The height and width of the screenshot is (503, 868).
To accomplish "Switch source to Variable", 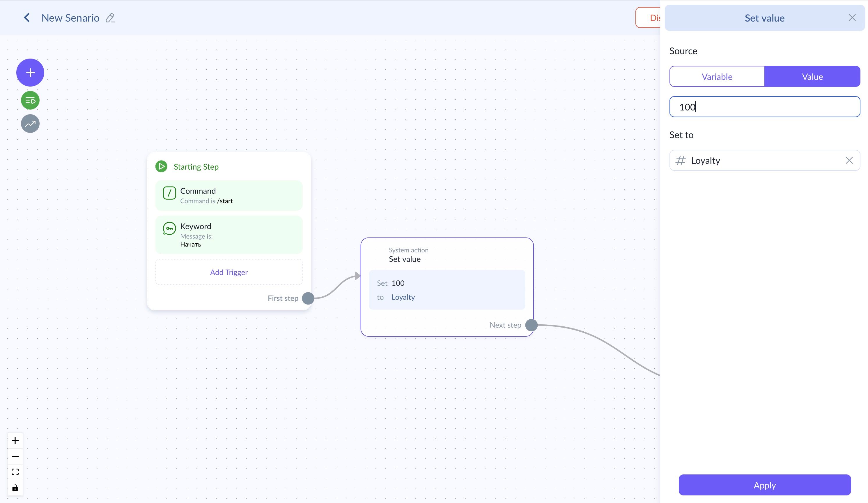I will (x=717, y=77).
